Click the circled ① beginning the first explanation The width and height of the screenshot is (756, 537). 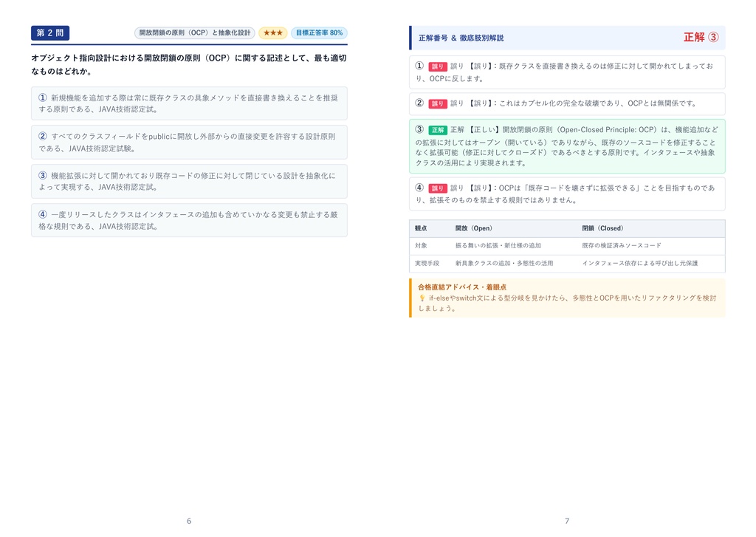[419, 66]
